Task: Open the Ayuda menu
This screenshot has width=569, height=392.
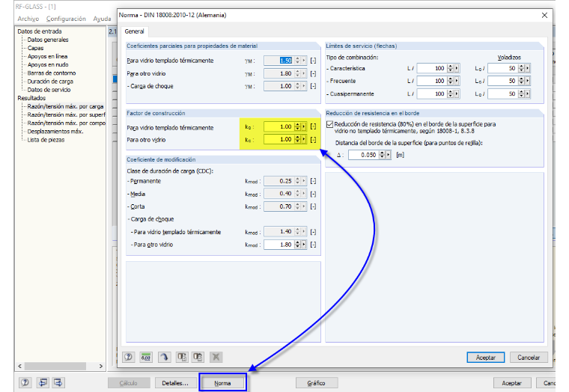Action: click(x=102, y=19)
